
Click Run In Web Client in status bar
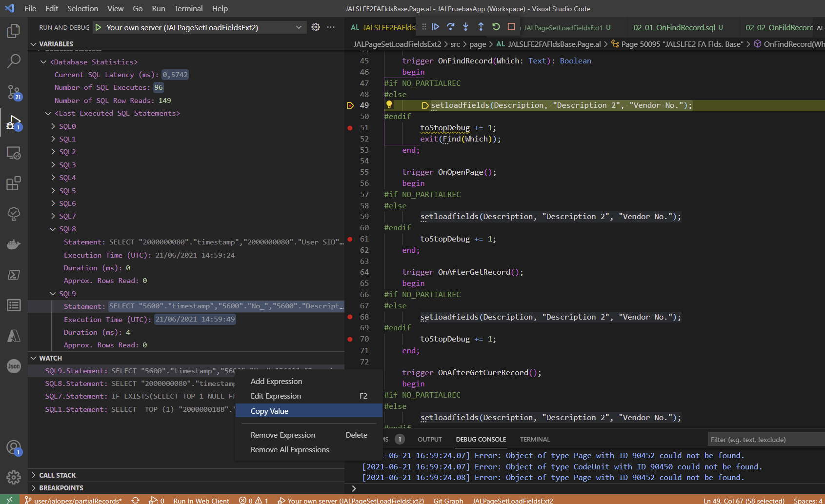point(201,501)
